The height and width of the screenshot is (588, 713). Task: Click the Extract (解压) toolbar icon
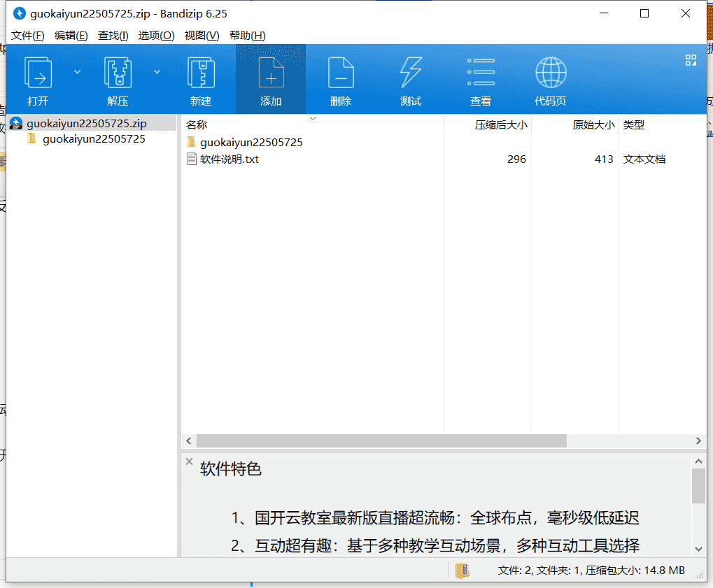(118, 72)
